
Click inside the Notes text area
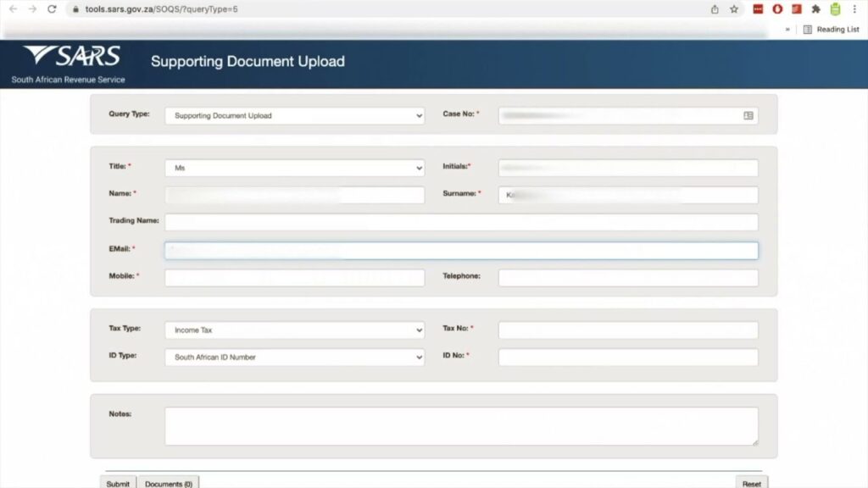click(461, 426)
